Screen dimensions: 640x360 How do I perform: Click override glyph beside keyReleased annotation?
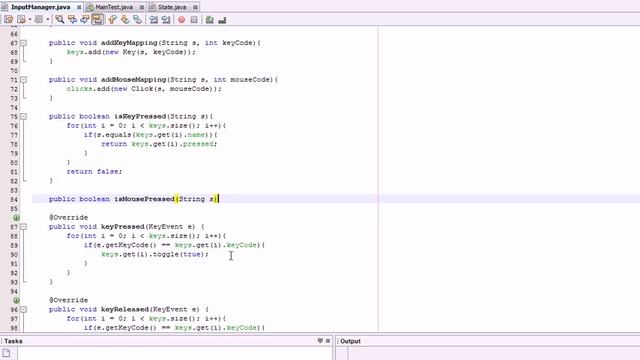[x=16, y=300]
